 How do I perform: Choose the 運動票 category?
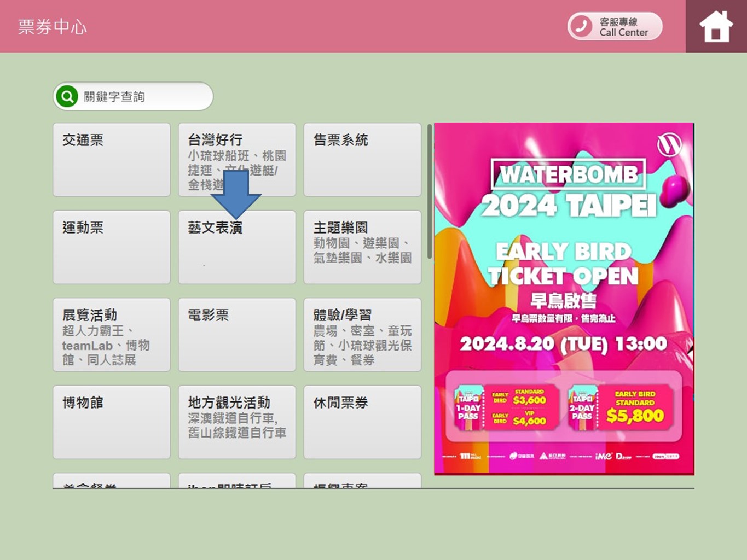coord(112,247)
